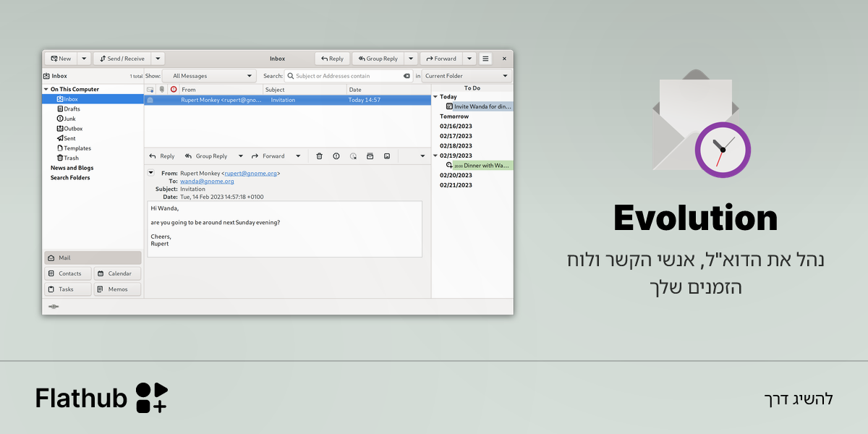868x434 pixels.
Task: Click the attachment paperclip column header
Action: tap(162, 90)
